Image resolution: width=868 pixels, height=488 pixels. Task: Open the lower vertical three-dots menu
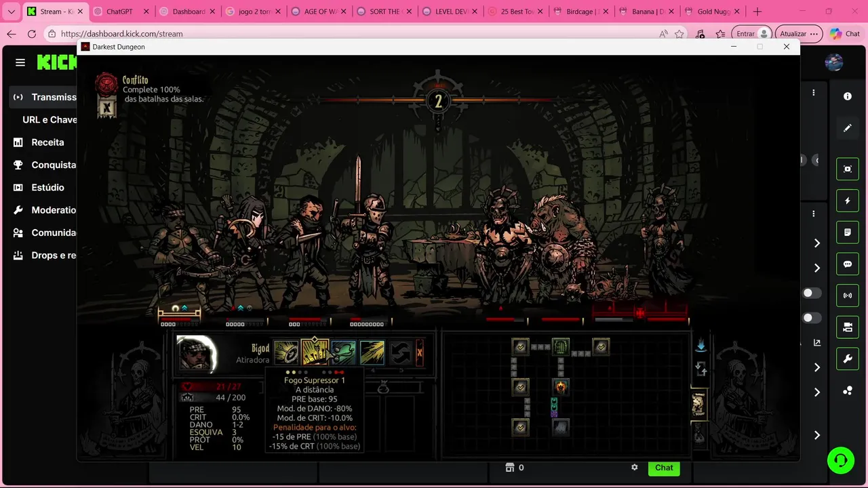pos(814,213)
